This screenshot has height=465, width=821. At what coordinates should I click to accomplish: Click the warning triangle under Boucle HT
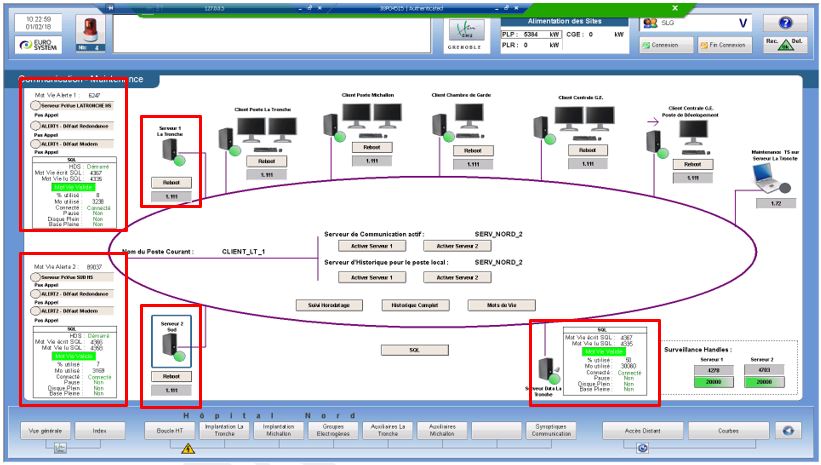186,449
